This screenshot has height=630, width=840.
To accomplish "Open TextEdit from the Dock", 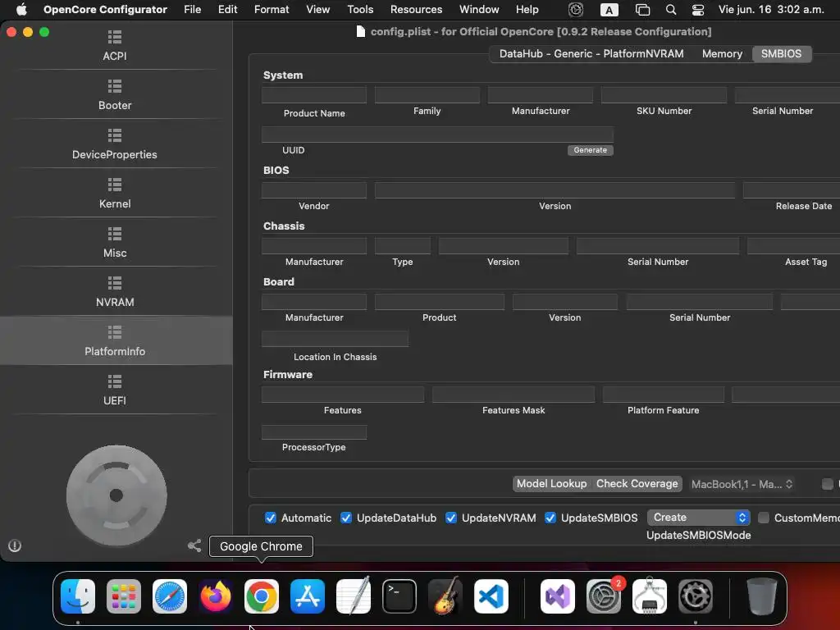I will pyautogui.click(x=354, y=596).
